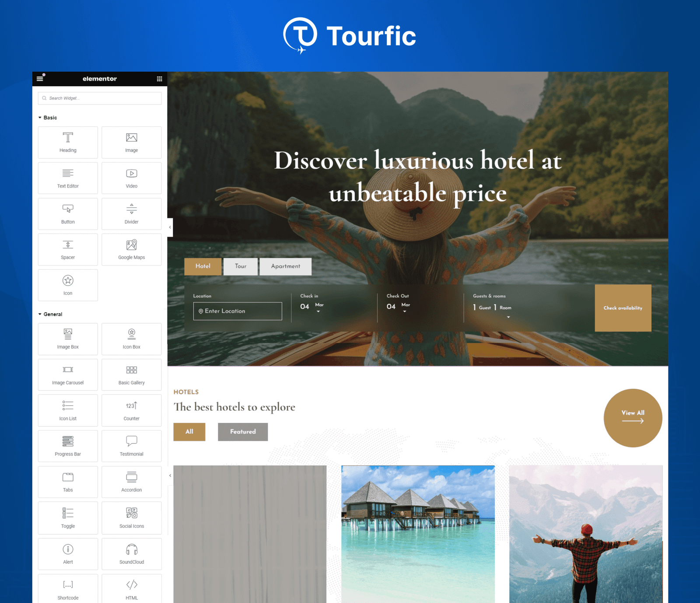Select the Heading widget
Viewport: 700px width, 603px height.
coord(68,143)
